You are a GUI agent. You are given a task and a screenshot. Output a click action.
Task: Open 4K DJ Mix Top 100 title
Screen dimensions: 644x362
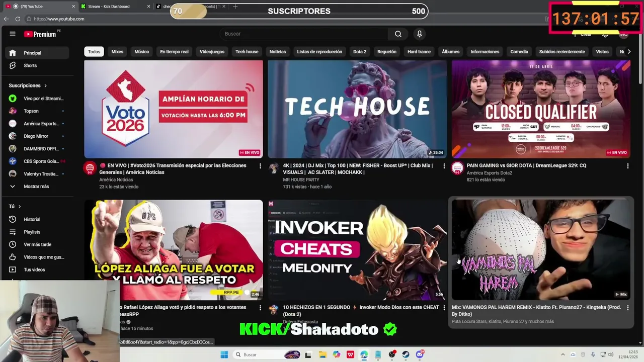click(358, 168)
